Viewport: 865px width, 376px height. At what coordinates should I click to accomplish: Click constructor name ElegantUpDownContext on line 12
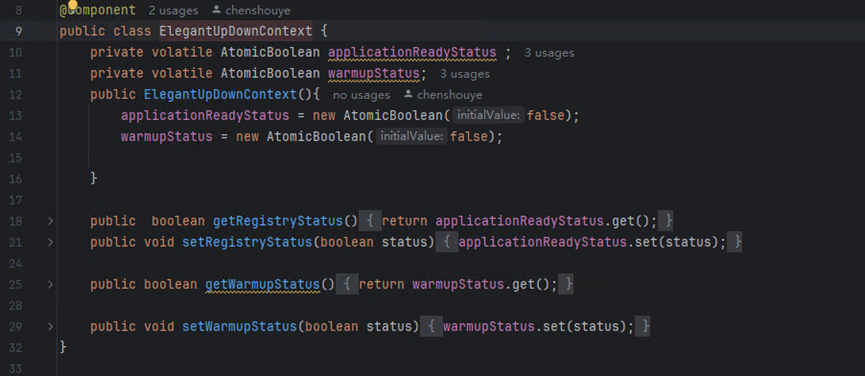(220, 94)
